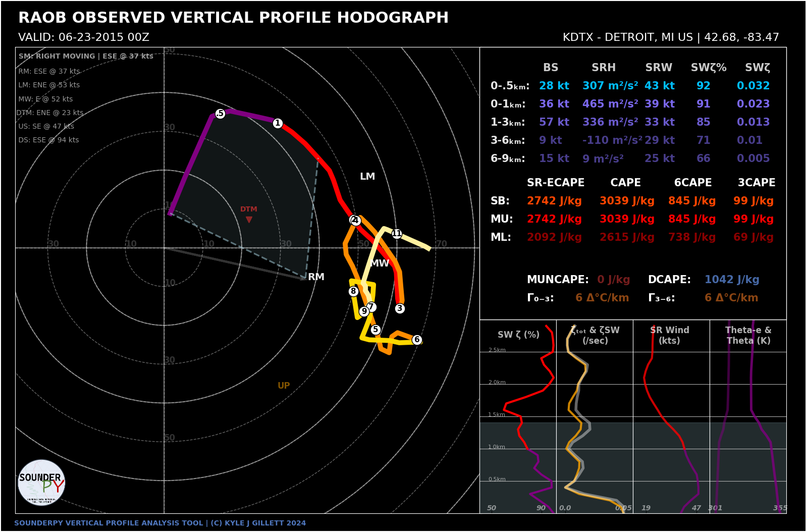Click the 1-3km SRH value 336 m²/s²
The image size is (806, 532).
point(610,122)
